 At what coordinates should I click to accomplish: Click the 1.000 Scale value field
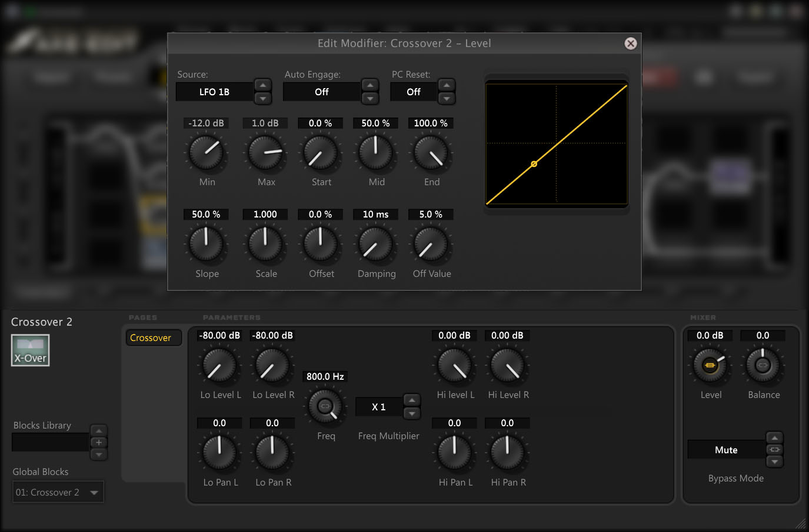tap(265, 215)
